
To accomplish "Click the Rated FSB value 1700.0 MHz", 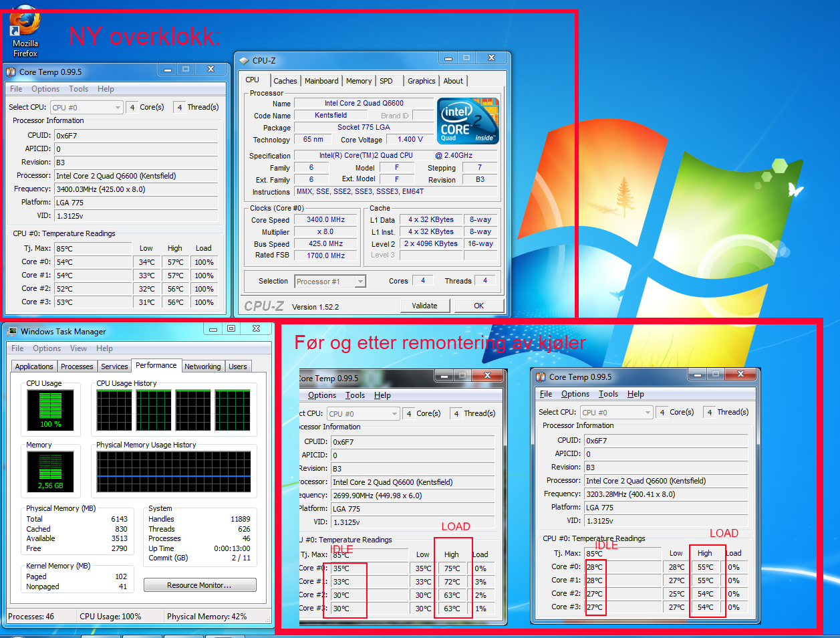I will 326,255.
